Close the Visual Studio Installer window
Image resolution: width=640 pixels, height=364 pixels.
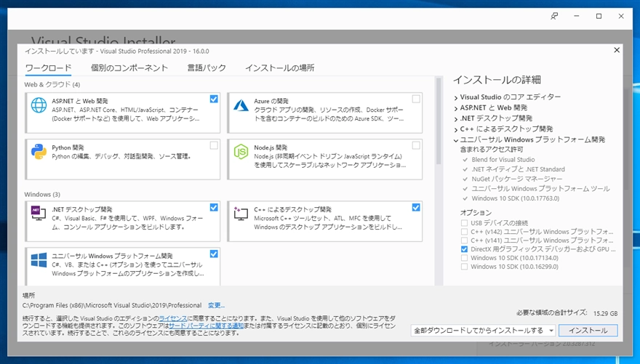tap(621, 16)
